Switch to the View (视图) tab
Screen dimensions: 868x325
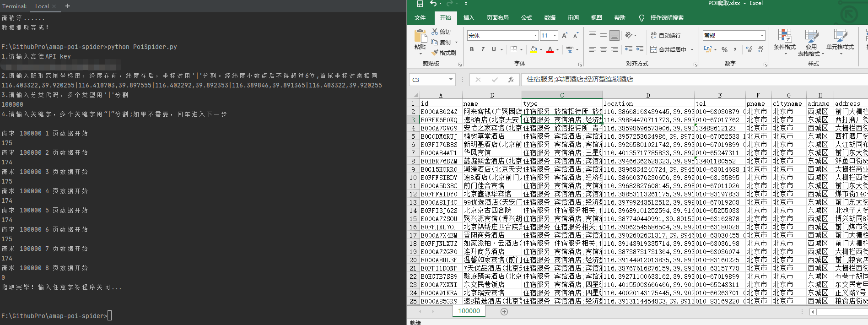597,18
